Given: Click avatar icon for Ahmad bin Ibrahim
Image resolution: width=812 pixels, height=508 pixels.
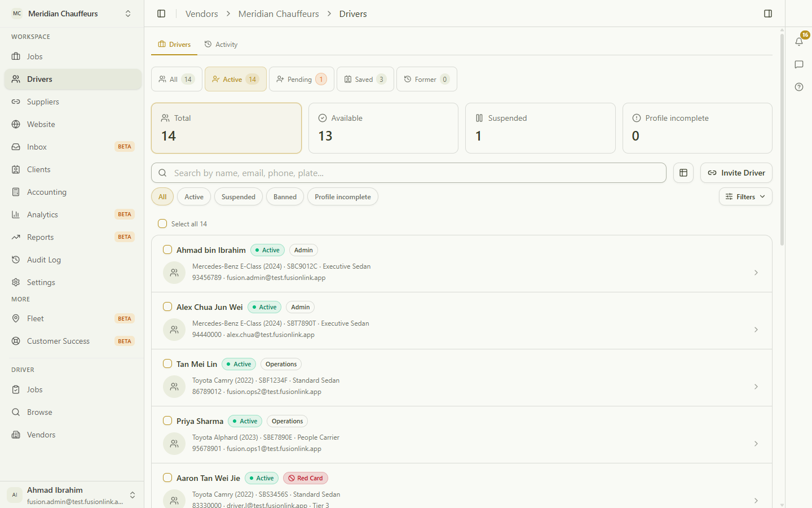Looking at the screenshot, I should point(174,273).
